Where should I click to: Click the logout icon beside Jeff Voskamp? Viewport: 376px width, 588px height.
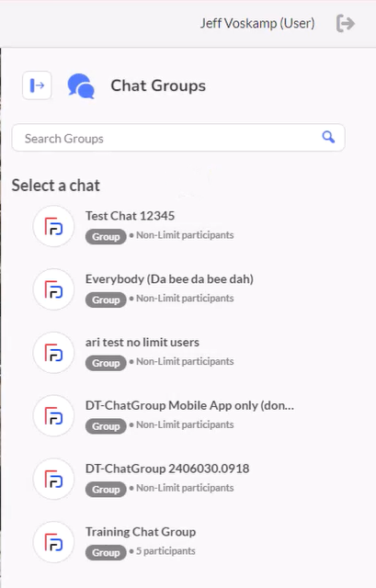click(346, 23)
